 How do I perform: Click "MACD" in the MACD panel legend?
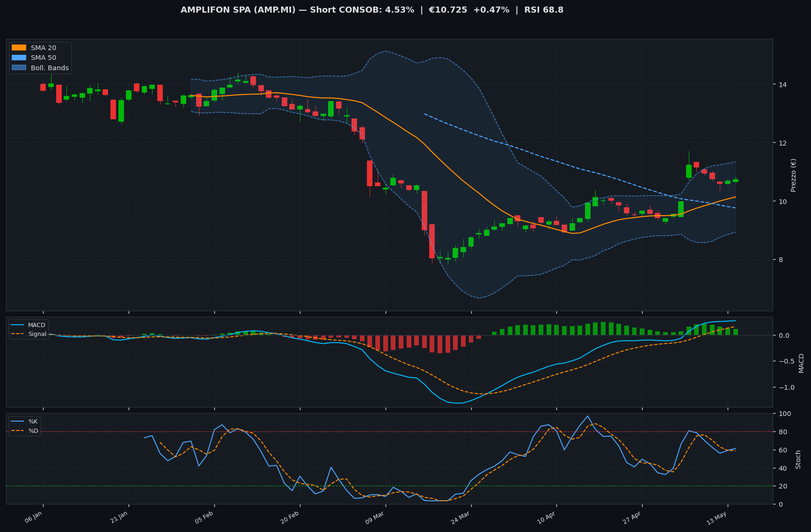(37, 325)
